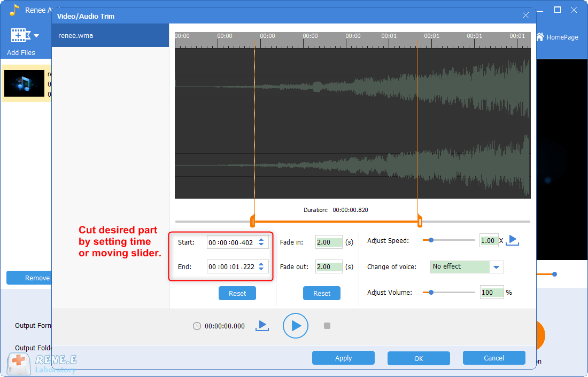The height and width of the screenshot is (377, 588).
Task: Click the audio file thumbnail in main window
Action: (x=25, y=83)
